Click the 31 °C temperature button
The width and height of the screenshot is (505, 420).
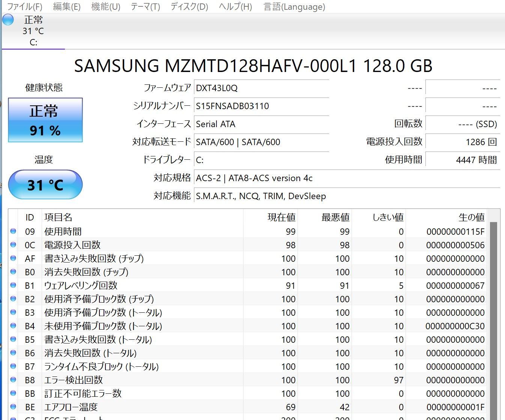coord(45,184)
